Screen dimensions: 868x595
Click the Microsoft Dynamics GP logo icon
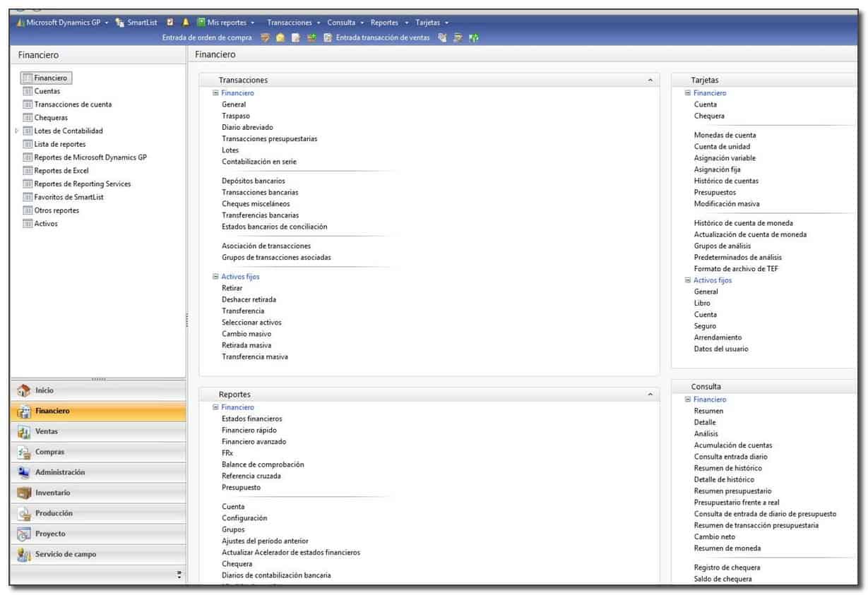coord(20,22)
